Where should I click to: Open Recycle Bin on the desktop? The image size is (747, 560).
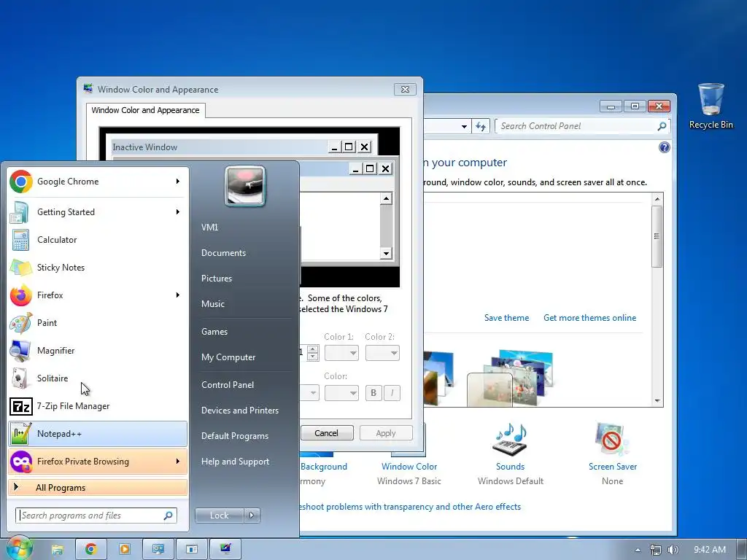[711, 106]
